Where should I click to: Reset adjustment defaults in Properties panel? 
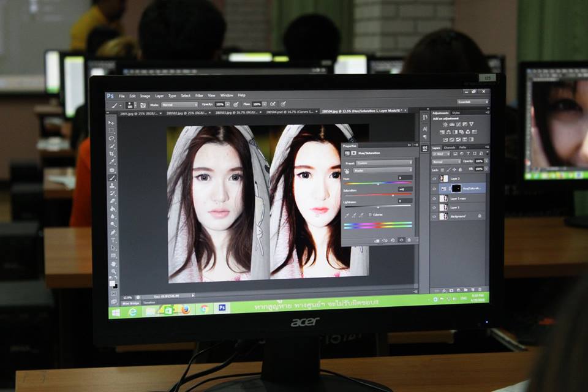pos(393,240)
